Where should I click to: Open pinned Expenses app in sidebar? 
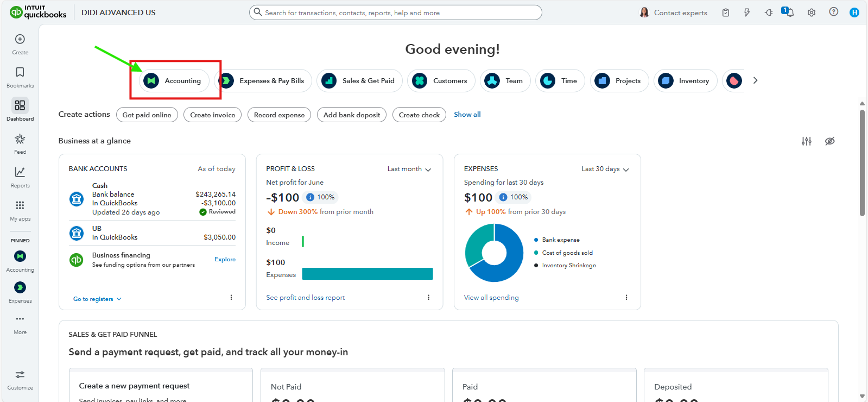pos(20,292)
